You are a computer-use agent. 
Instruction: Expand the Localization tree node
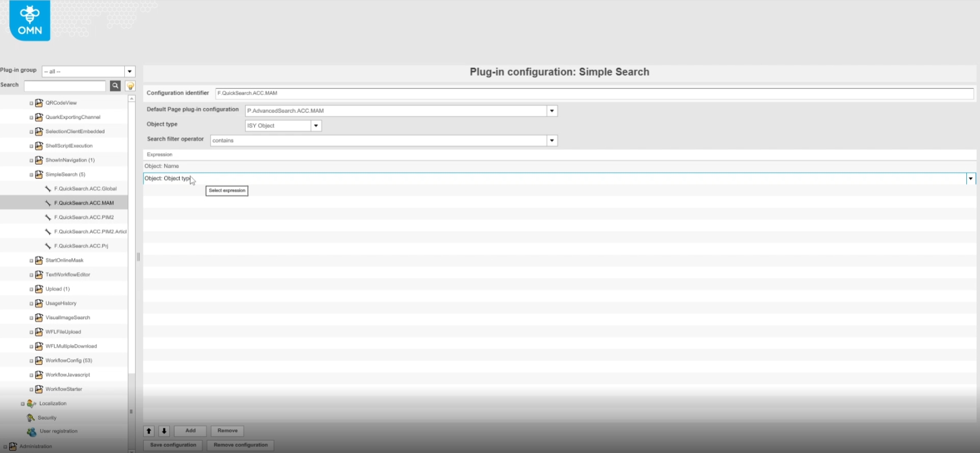click(x=23, y=404)
